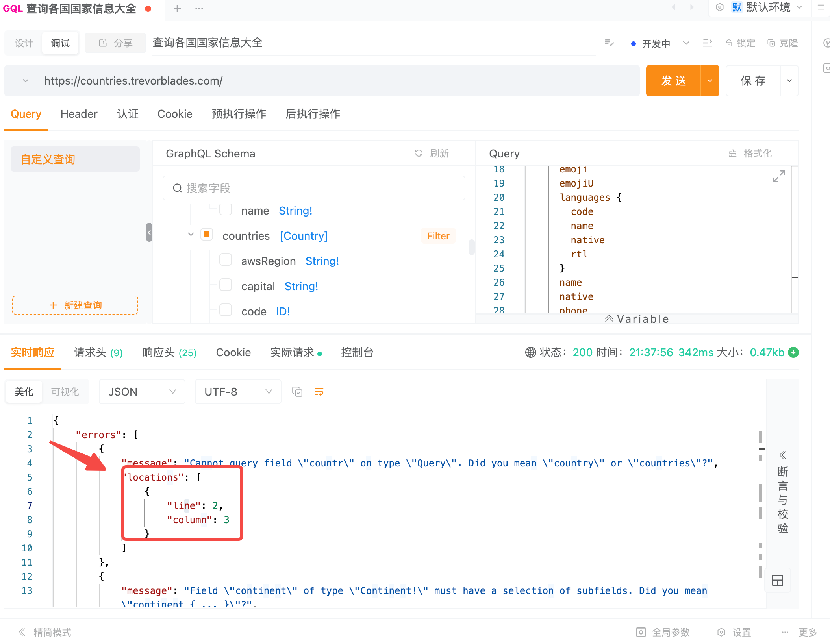Screen dimensions: 830x644
Task: Expand the Query editor to fullscreen
Action: pyautogui.click(x=779, y=176)
